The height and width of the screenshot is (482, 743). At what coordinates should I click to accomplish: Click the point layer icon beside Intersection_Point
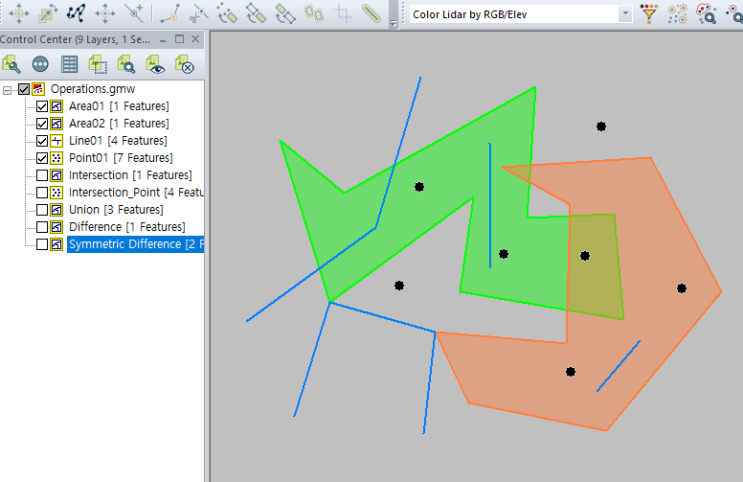pos(56,192)
